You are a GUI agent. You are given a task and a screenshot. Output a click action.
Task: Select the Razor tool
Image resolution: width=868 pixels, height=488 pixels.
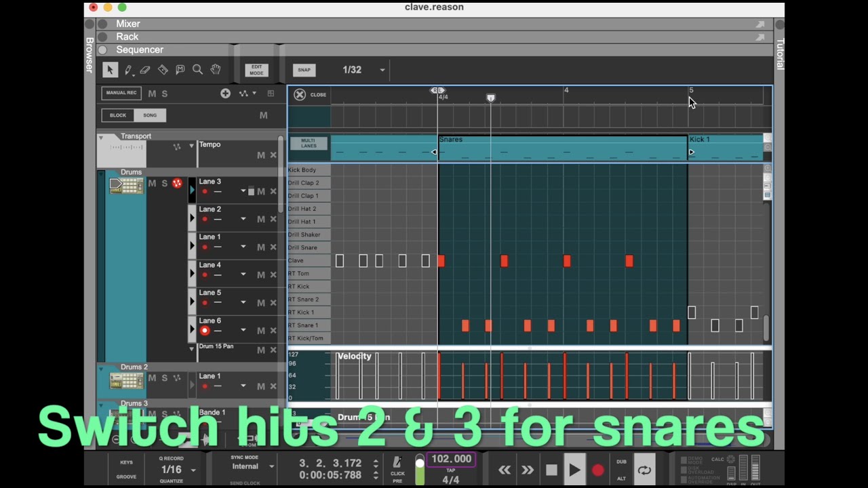[163, 70]
